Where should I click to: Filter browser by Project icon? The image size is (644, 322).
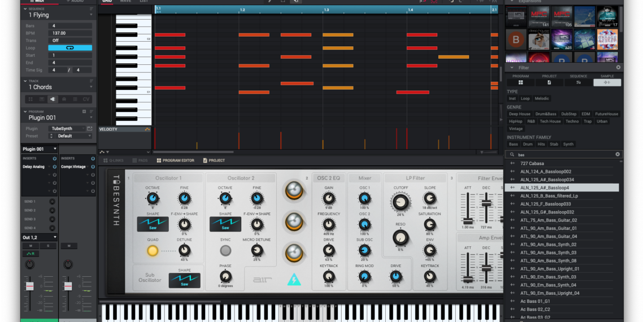549,82
